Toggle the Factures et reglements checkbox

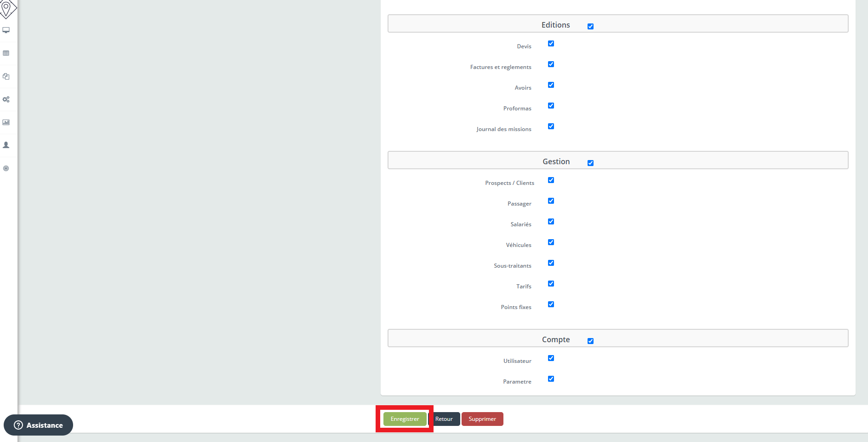pos(551,64)
